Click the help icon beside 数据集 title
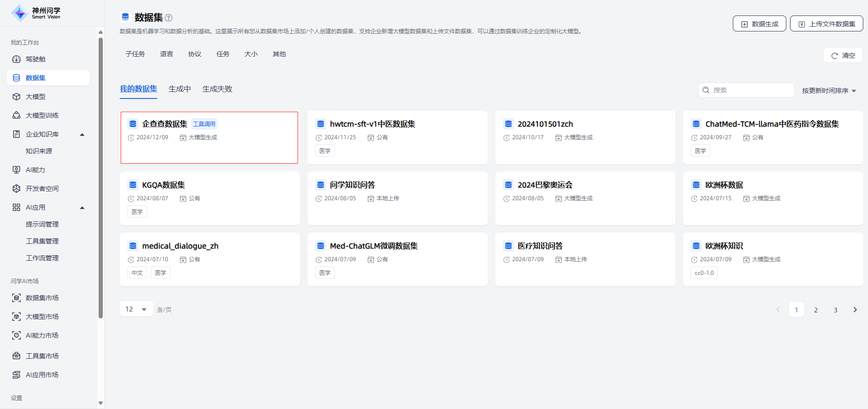Screen dimensions: 868x409 [x=169, y=18]
